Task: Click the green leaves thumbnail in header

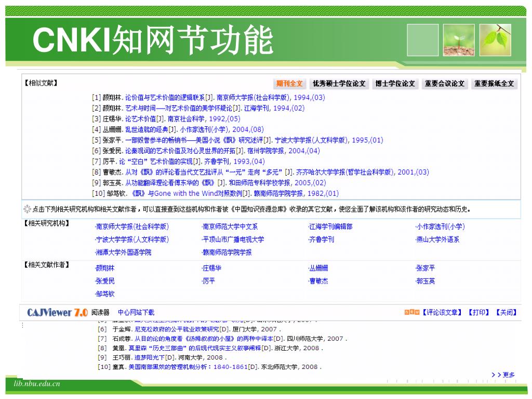Action: (x=495, y=40)
